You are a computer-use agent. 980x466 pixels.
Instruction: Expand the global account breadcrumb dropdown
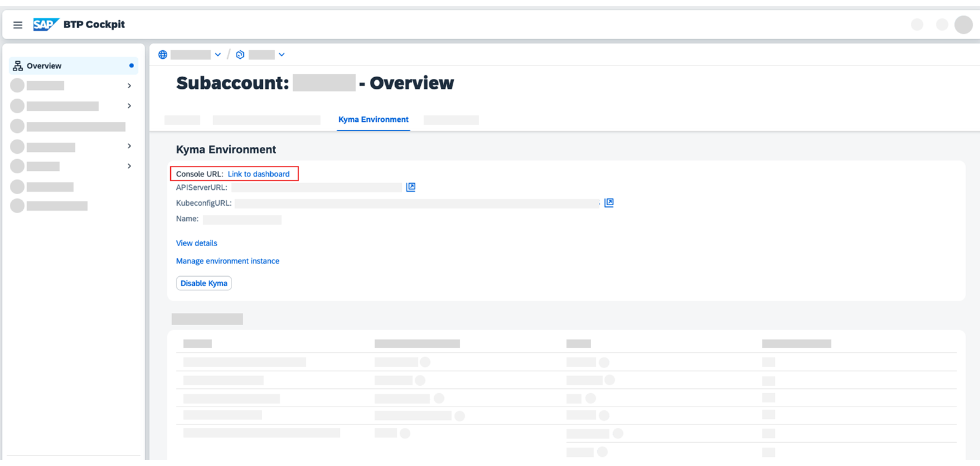[x=217, y=54]
